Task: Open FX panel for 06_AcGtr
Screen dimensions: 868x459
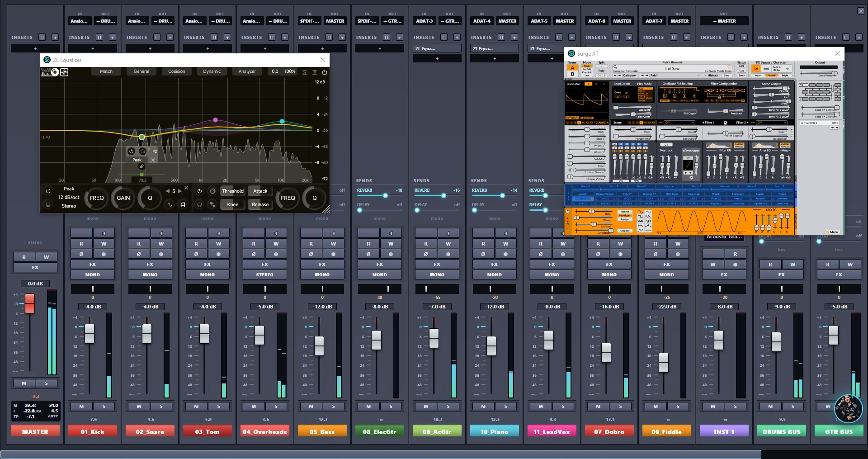Action: 437,264
